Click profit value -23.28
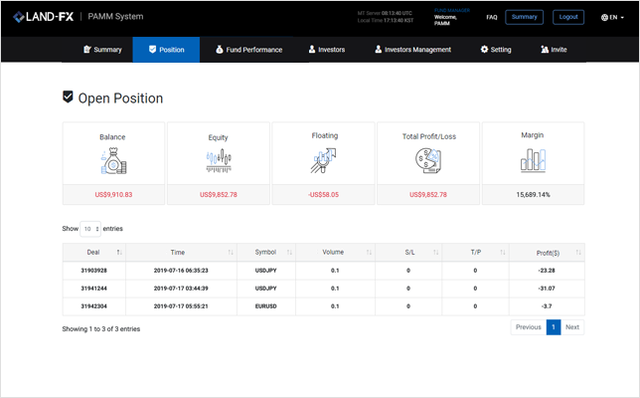Screen dimensions: 640x398 point(547,271)
